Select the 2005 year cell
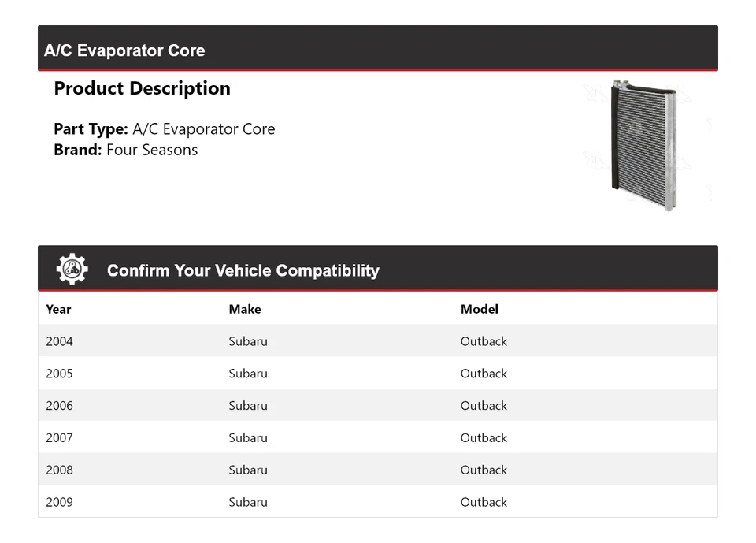This screenshot has width=756, height=543. coord(59,374)
